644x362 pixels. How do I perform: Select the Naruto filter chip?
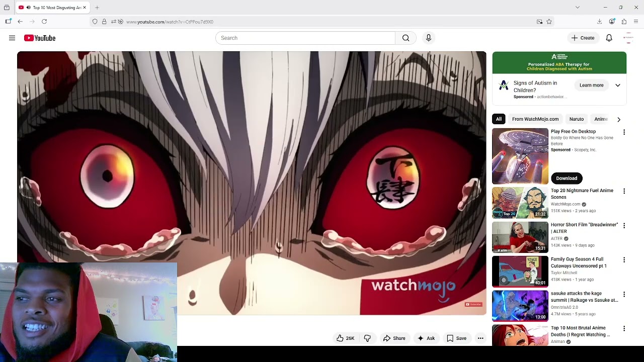577,119
